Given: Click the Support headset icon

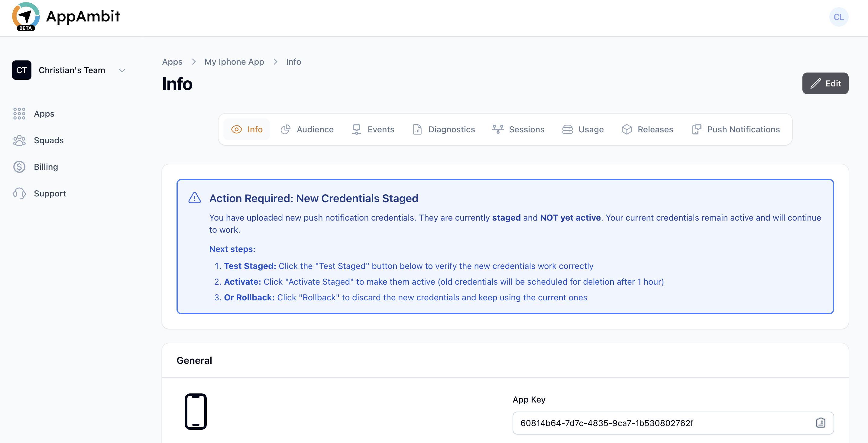Looking at the screenshot, I should (x=19, y=193).
